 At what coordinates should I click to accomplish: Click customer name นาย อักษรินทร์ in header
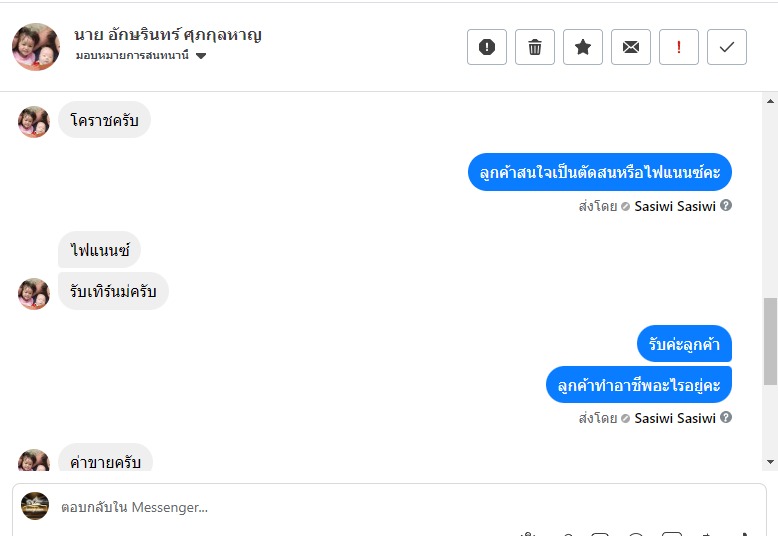tap(168, 35)
